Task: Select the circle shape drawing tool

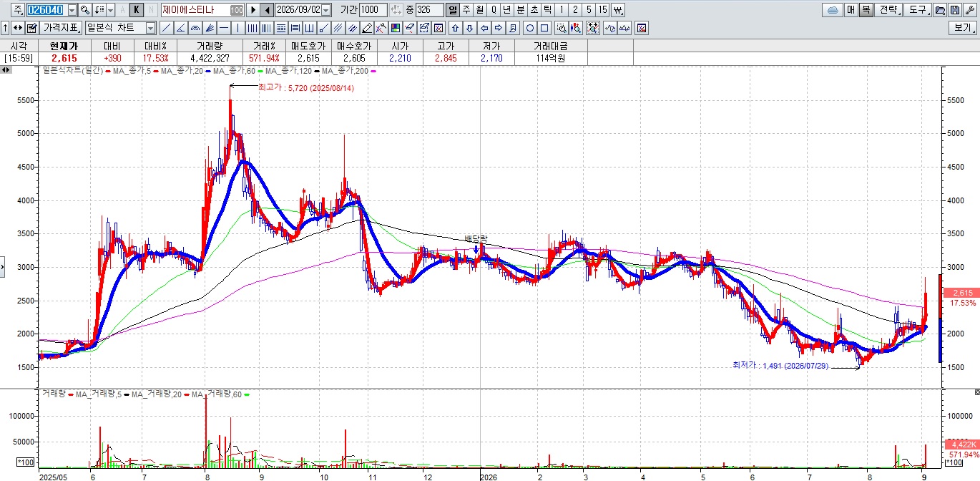Action: coord(530,28)
